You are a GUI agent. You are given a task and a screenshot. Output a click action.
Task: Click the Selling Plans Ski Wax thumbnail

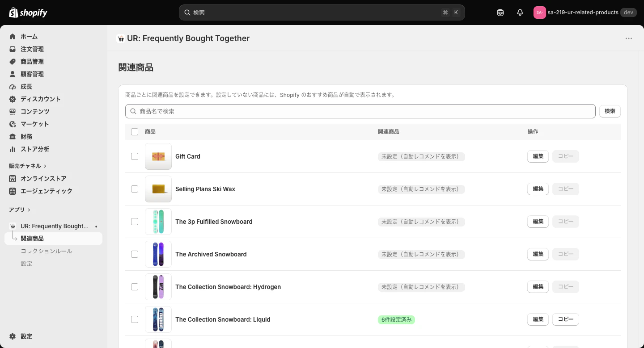pyautogui.click(x=158, y=189)
